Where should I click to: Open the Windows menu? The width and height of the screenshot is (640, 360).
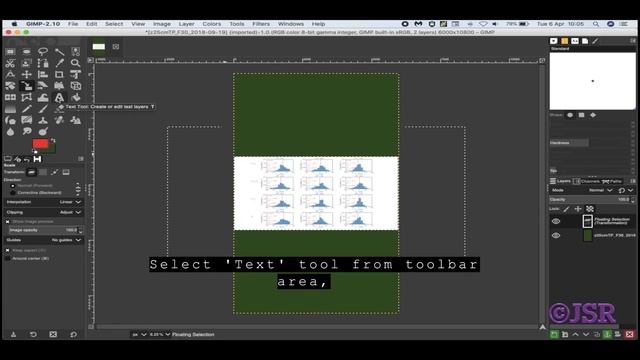point(291,24)
